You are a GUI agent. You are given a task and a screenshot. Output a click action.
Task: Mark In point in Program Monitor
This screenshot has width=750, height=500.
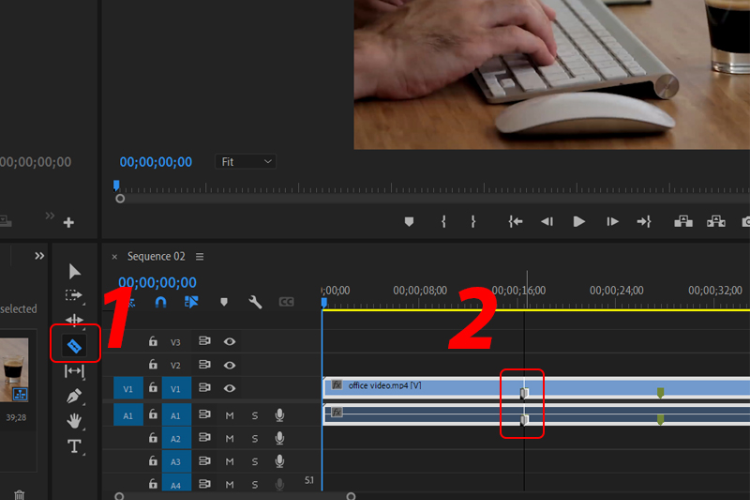tap(444, 222)
